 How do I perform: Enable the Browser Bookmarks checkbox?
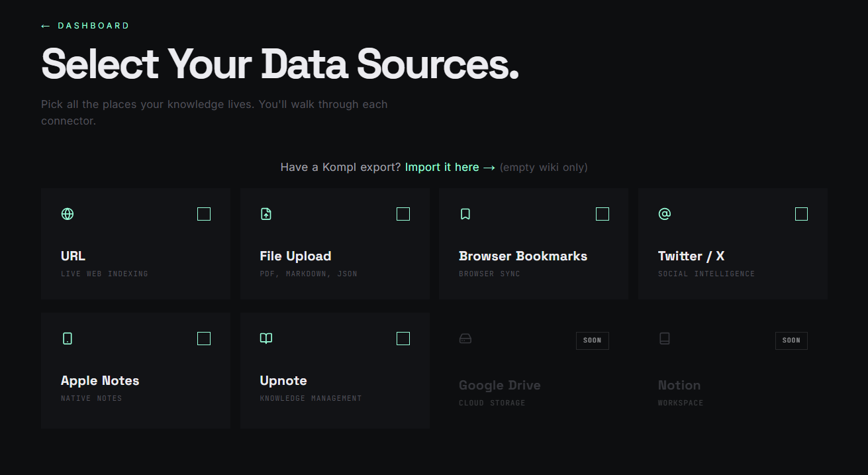603,214
